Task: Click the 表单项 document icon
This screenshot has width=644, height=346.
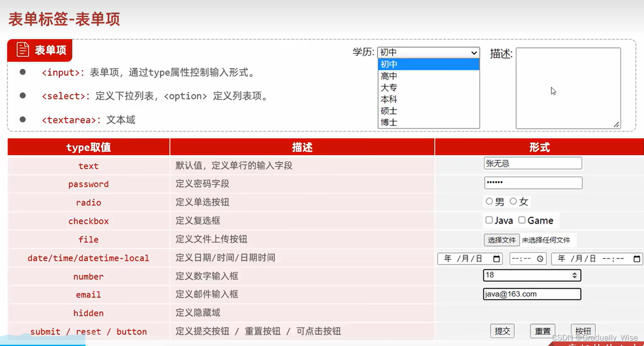Action: (x=23, y=50)
